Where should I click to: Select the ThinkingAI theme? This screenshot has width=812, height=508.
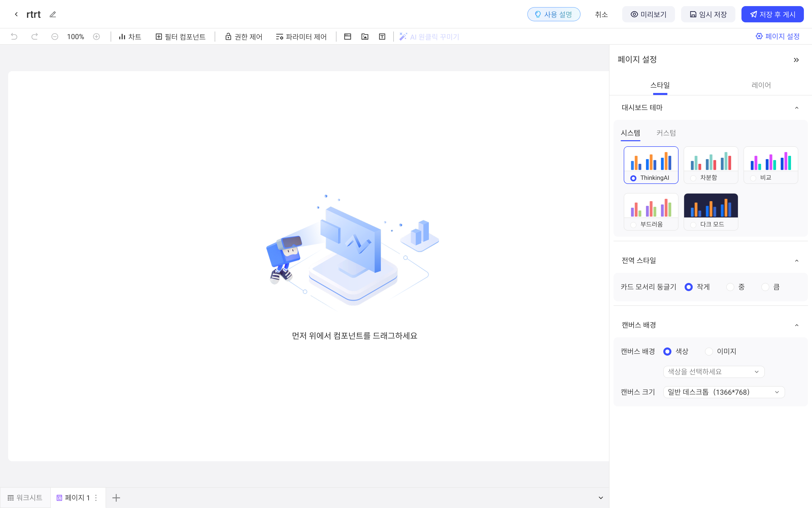pyautogui.click(x=651, y=165)
